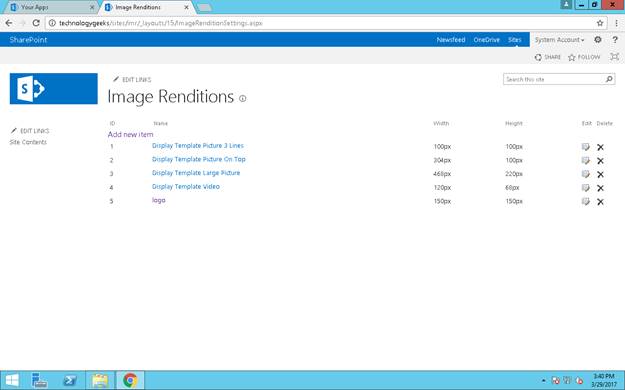Click the Chrome taskbar icon
625x390 pixels.
click(x=130, y=380)
